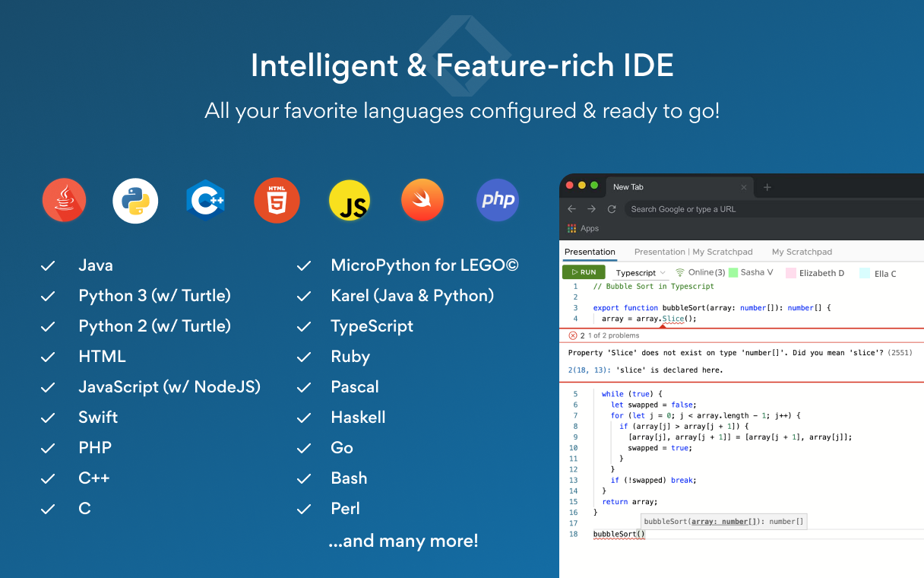This screenshot has height=578, width=924.
Task: Open the Typescript language dropdown
Action: coord(641,272)
